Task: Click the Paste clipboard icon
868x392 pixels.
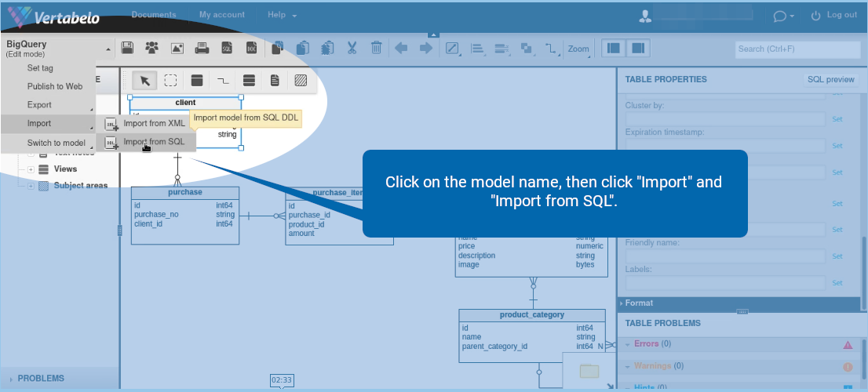Action: [x=302, y=48]
